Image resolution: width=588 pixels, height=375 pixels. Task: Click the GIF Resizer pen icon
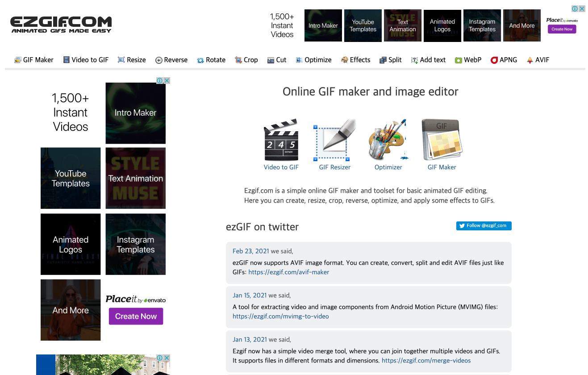coord(335,140)
